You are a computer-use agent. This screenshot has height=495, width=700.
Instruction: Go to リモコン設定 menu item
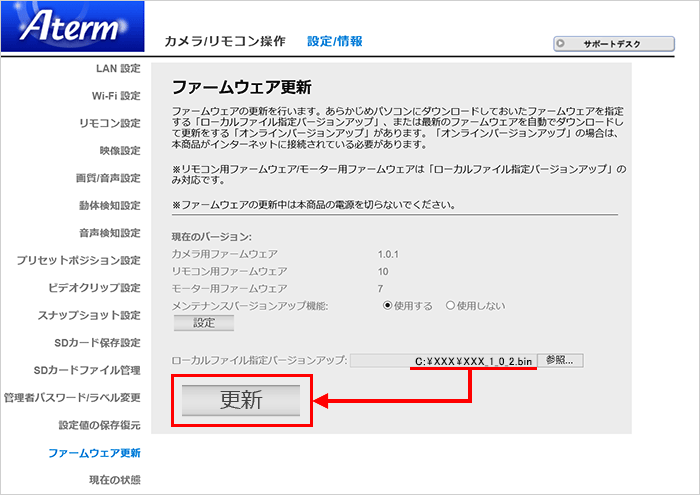pyautogui.click(x=109, y=123)
